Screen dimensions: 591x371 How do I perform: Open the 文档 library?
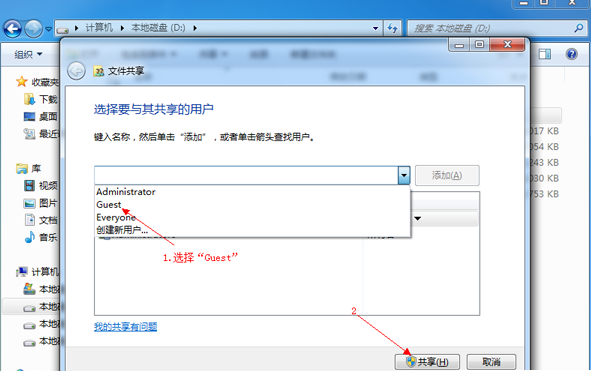(x=41, y=220)
